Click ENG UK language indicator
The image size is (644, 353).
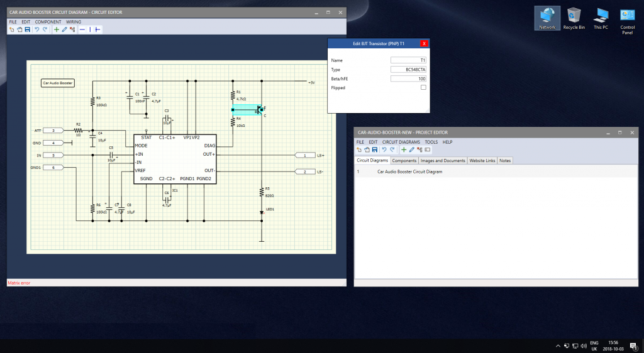(x=594, y=345)
